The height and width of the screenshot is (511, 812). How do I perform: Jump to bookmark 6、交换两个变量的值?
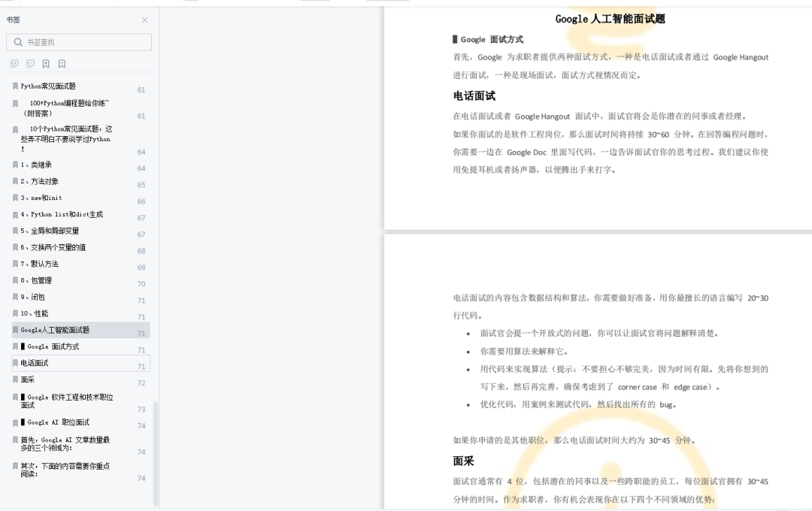[53, 247]
